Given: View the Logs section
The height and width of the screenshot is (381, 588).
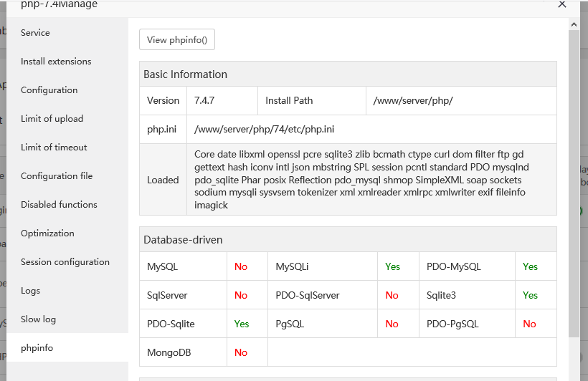Looking at the screenshot, I should pos(30,291).
